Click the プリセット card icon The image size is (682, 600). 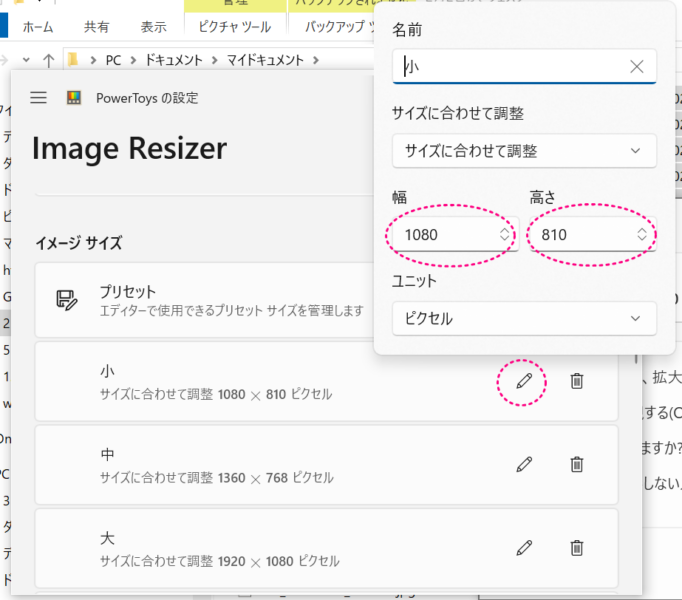67,300
